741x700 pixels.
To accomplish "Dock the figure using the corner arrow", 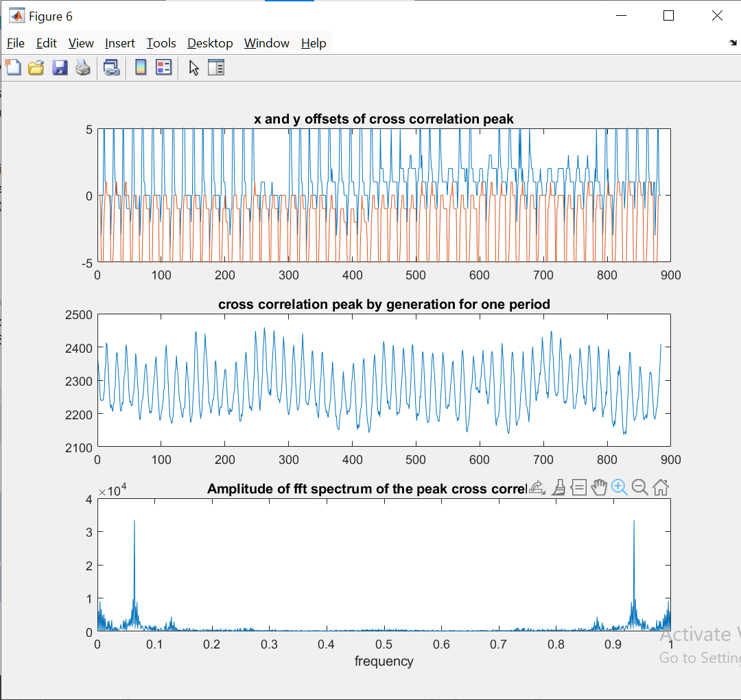I will [733, 43].
